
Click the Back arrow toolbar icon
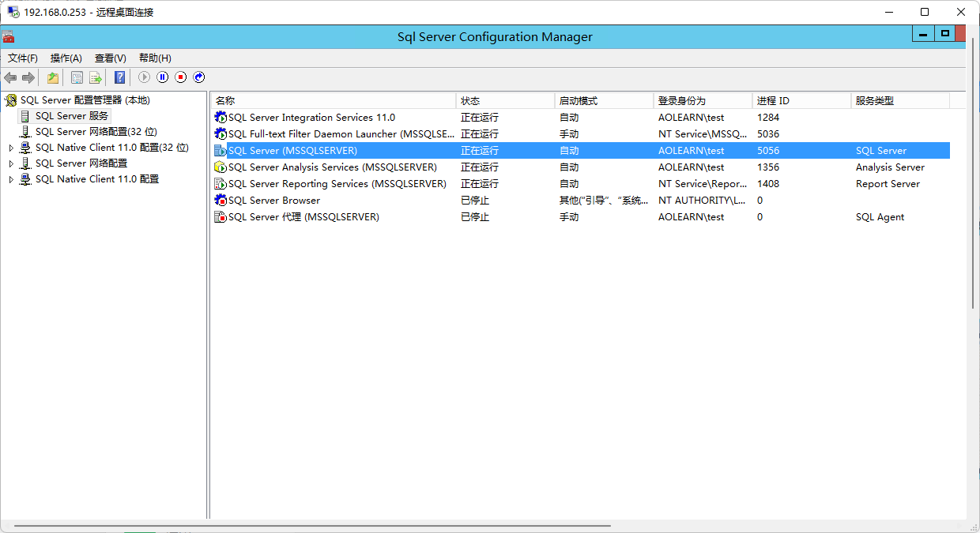point(10,77)
